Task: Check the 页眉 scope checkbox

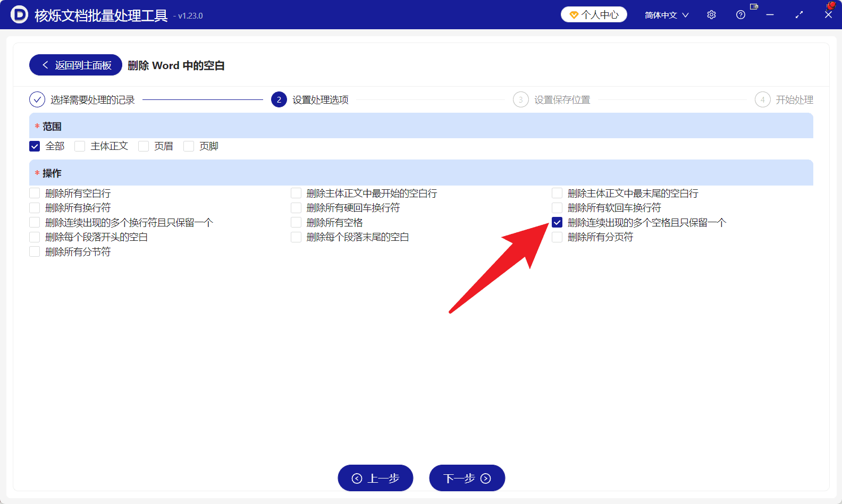Action: pos(144,146)
